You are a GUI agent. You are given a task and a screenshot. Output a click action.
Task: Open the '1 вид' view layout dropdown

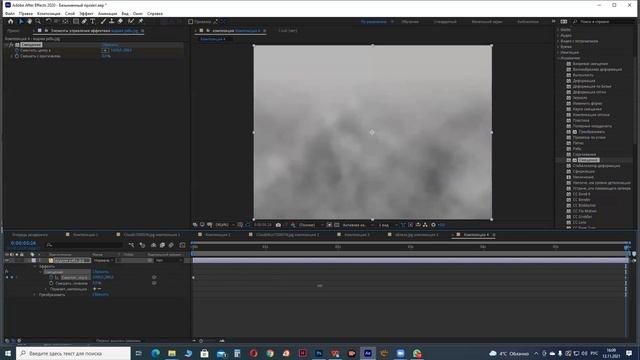[387, 225]
